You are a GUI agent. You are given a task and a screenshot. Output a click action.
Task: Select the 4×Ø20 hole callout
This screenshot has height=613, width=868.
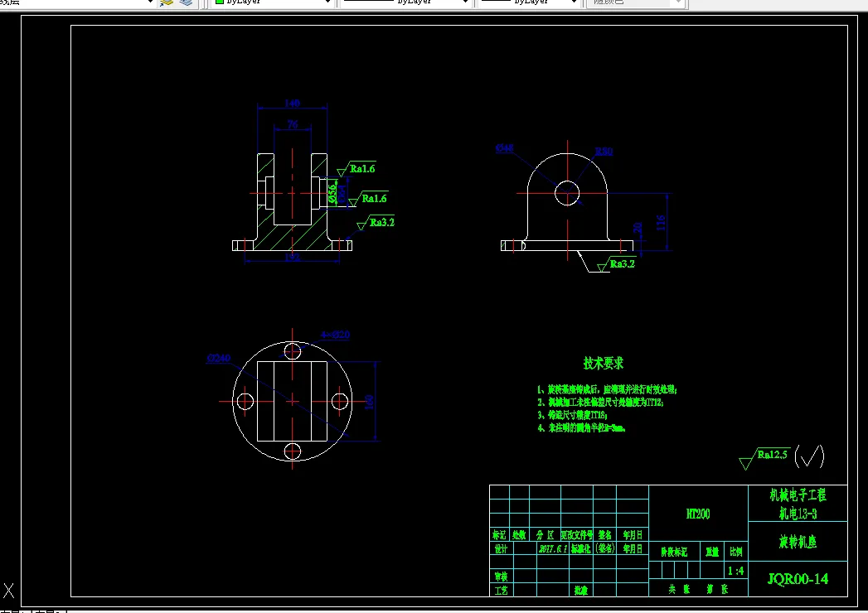336,335
